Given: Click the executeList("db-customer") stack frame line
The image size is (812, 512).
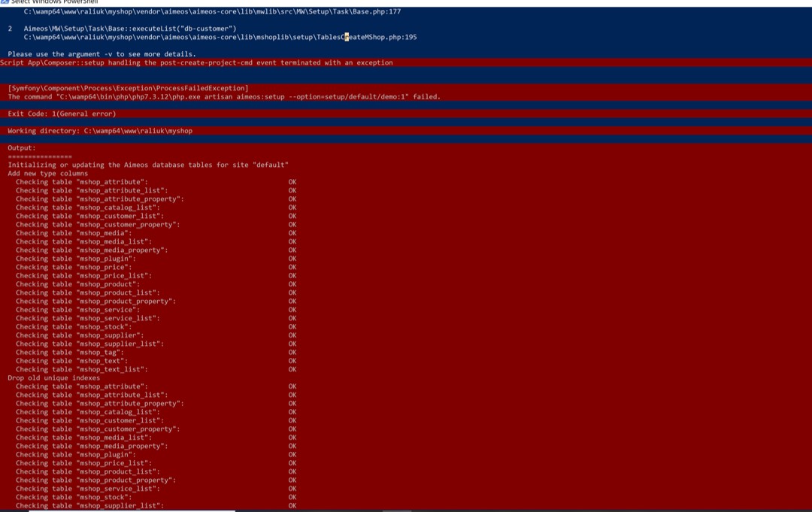Looking at the screenshot, I should pos(130,29).
